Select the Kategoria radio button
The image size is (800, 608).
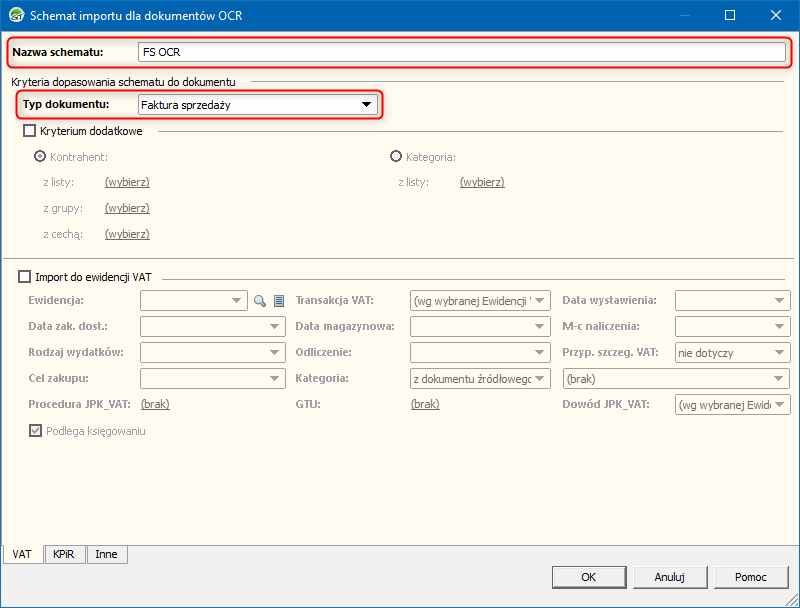click(396, 157)
